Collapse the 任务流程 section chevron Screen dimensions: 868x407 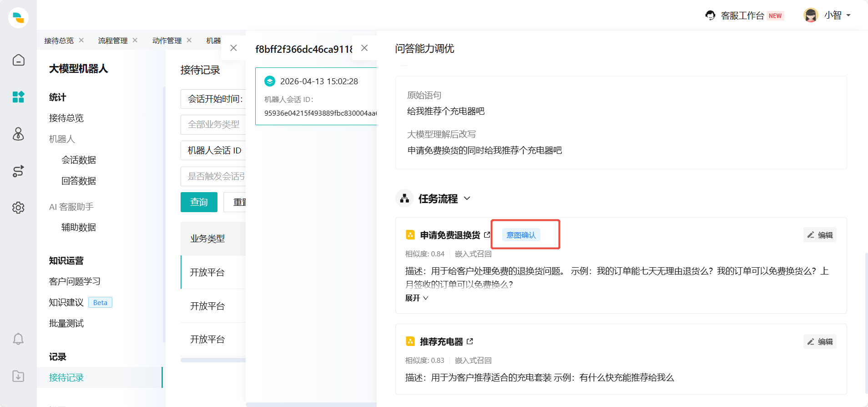[467, 198]
